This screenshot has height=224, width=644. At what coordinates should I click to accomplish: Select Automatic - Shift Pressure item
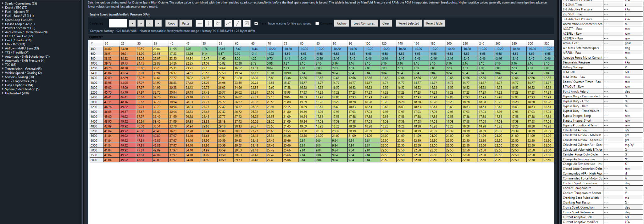click(x=25, y=61)
